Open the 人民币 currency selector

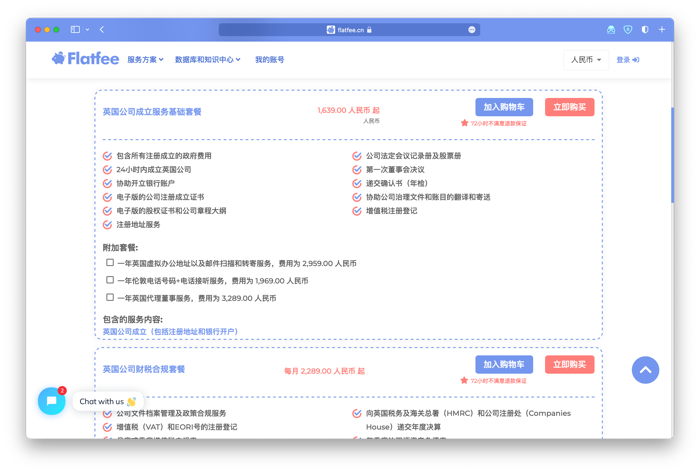(x=586, y=60)
